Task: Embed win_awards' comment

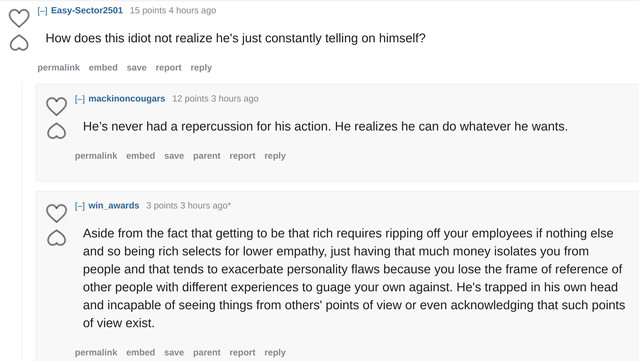Action: coord(141,352)
